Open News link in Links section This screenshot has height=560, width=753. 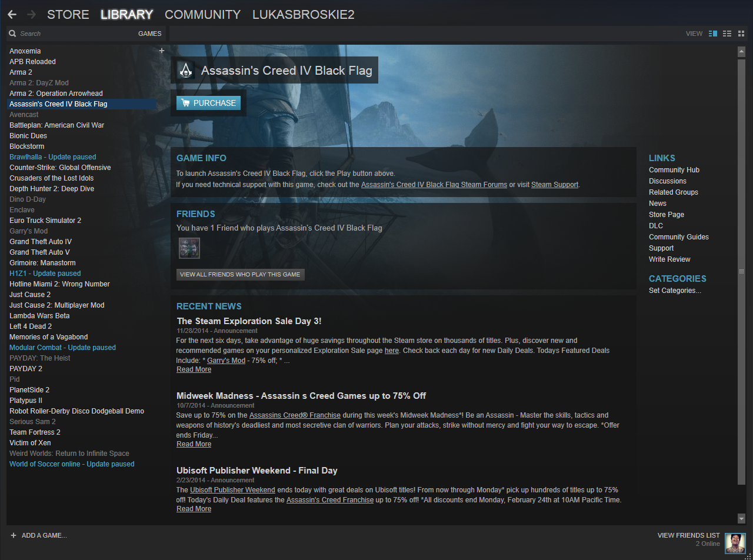pyautogui.click(x=658, y=204)
